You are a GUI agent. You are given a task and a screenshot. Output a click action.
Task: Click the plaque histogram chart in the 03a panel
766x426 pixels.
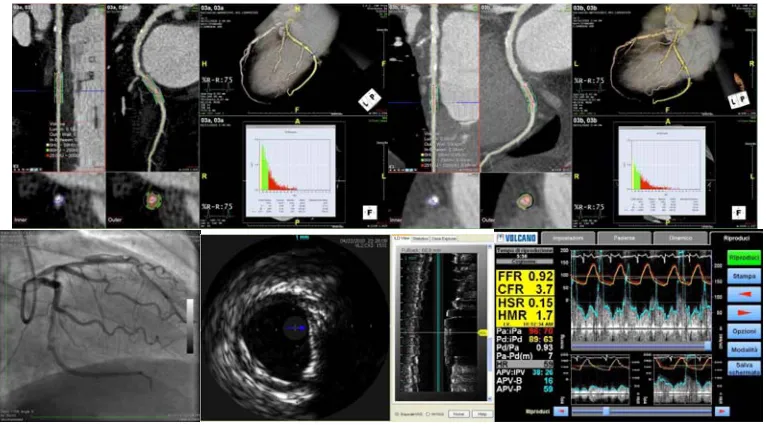(291, 171)
